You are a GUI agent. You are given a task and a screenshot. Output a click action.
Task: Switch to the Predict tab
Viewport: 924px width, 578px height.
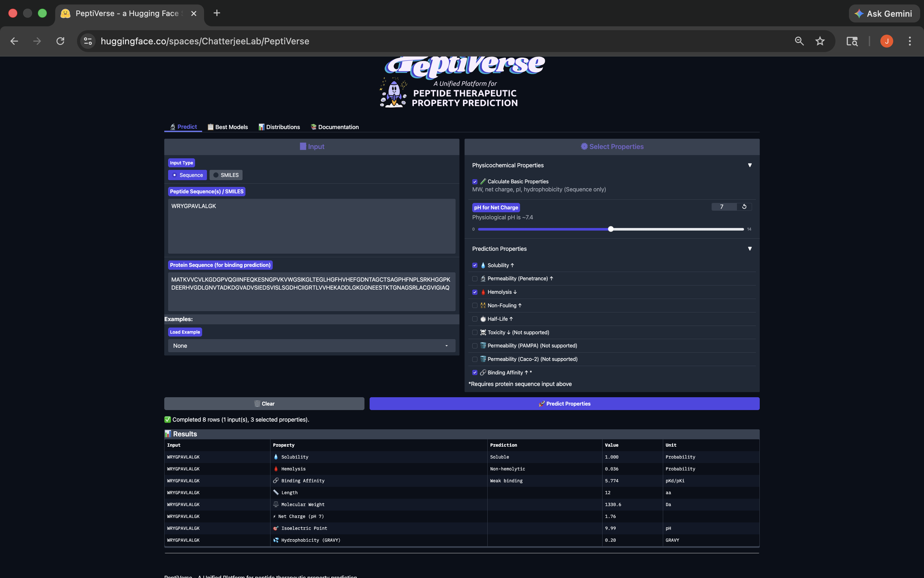pos(183,127)
